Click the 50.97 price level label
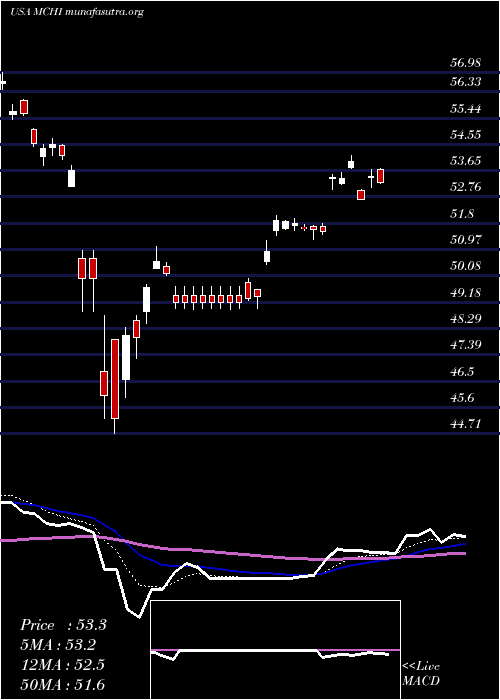500x700 pixels. (465, 240)
